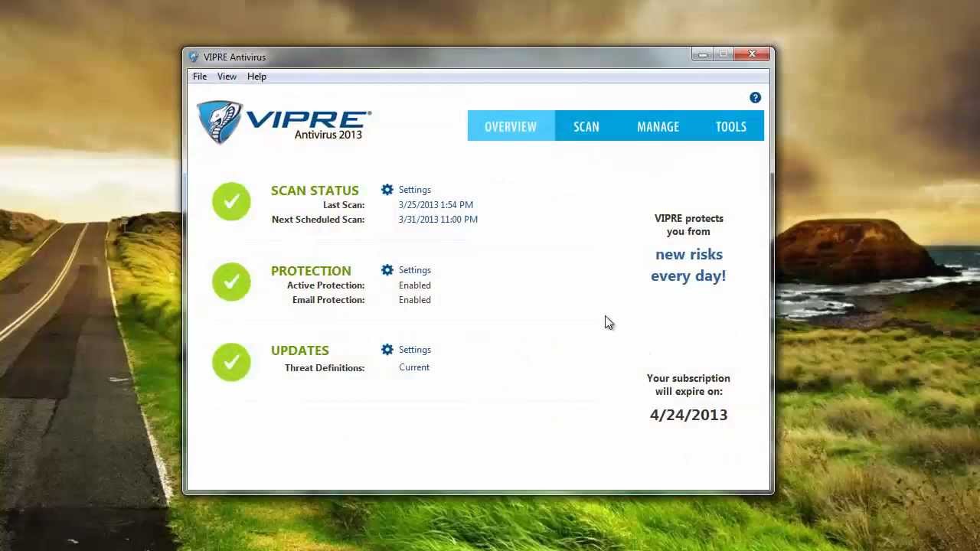The height and width of the screenshot is (551, 980).
Task: Click the 'new risks every day!' text
Action: [x=688, y=265]
